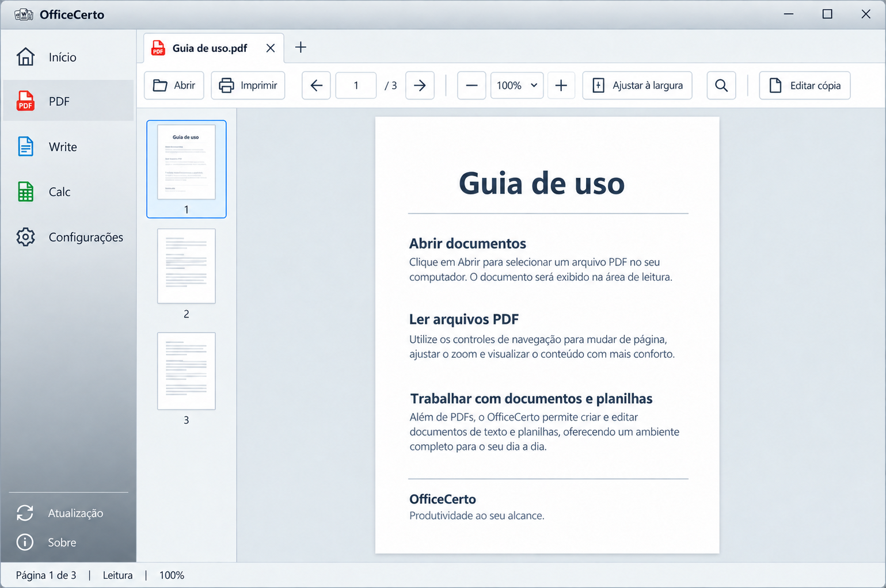Maximize the OfficeCerto window
The image size is (886, 588).
click(x=827, y=14)
